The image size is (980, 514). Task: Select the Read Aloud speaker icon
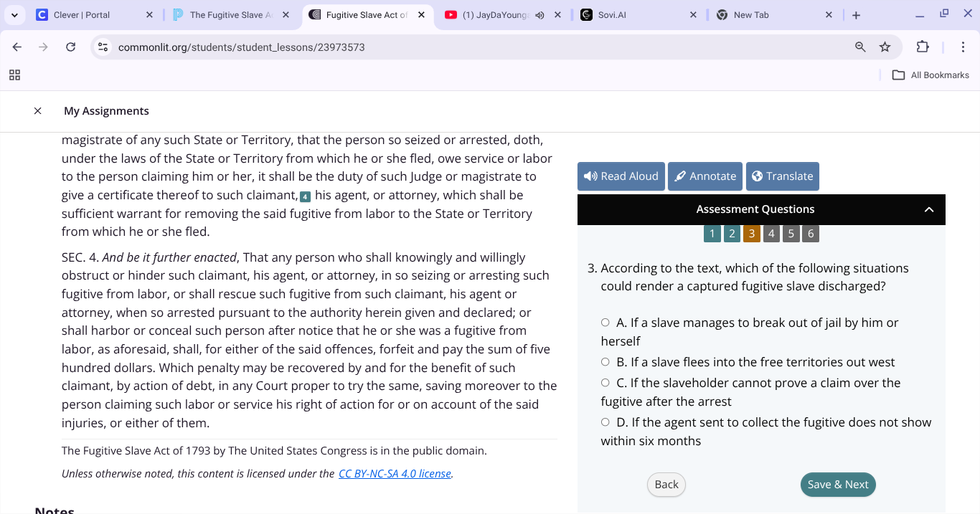coord(590,176)
